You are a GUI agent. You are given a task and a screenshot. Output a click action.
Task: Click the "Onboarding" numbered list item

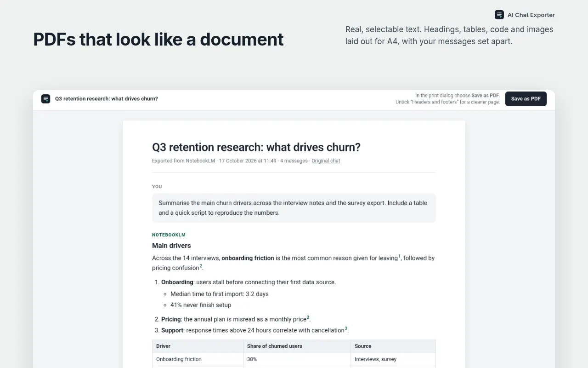[x=249, y=282]
